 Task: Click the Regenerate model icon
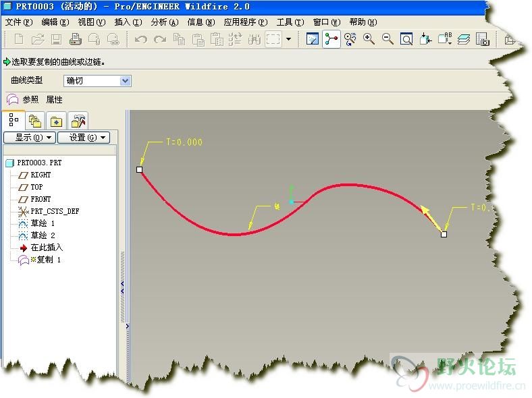click(x=236, y=39)
